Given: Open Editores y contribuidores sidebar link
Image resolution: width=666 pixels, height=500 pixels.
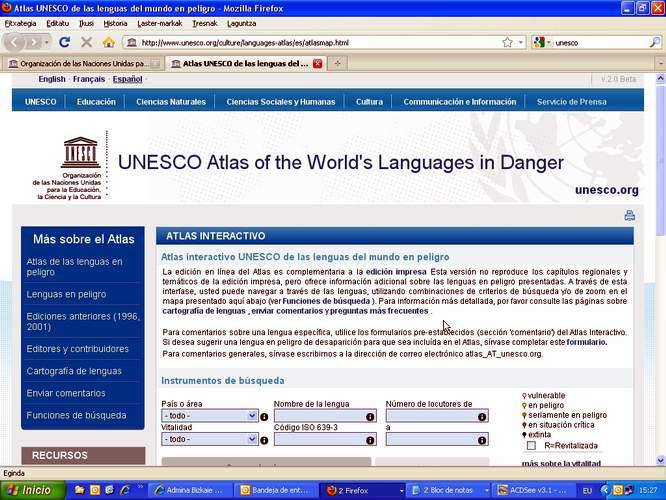Looking at the screenshot, I should coord(77,349).
